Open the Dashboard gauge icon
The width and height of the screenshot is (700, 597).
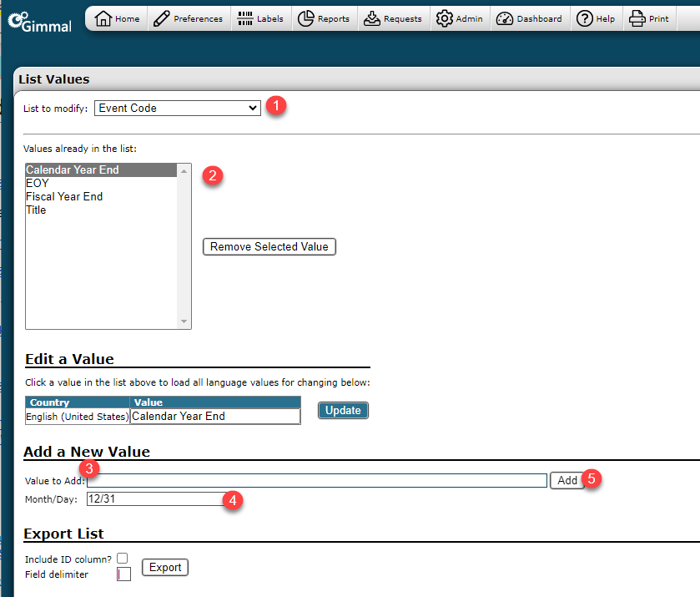505,18
